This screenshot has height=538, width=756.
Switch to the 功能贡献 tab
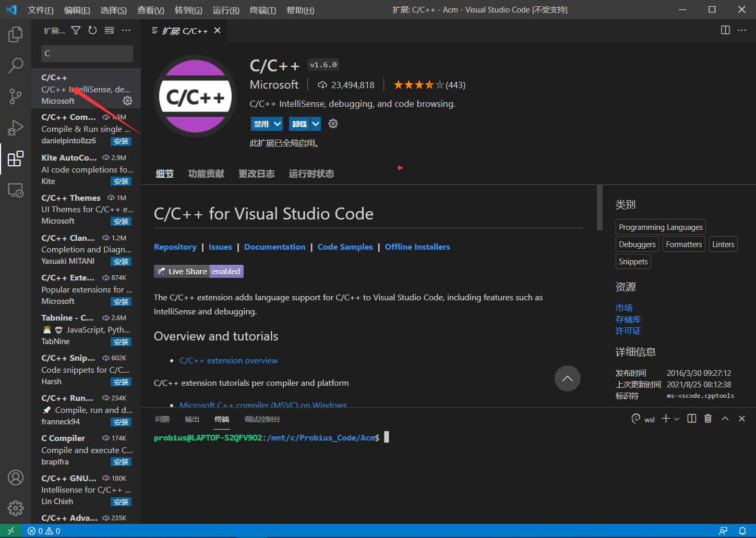coord(206,174)
